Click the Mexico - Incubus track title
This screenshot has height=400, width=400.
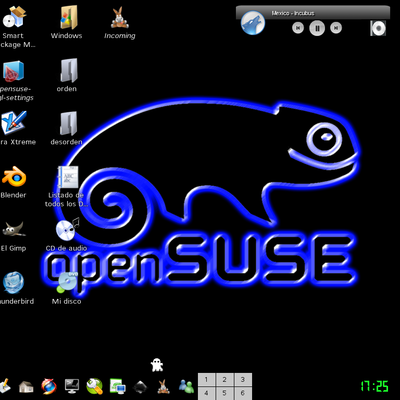pyautogui.click(x=293, y=13)
